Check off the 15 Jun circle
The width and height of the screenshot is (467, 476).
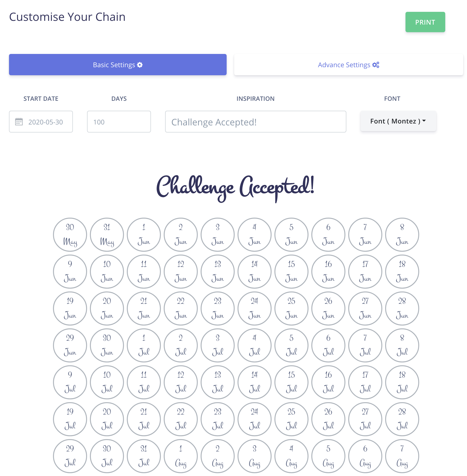point(291,271)
